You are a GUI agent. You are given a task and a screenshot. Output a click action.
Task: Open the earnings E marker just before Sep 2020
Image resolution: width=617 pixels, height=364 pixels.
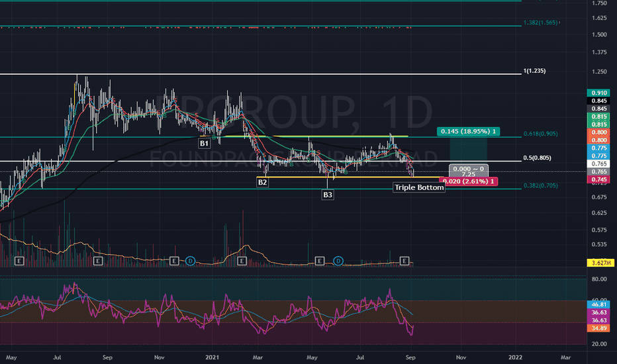tap(98, 261)
